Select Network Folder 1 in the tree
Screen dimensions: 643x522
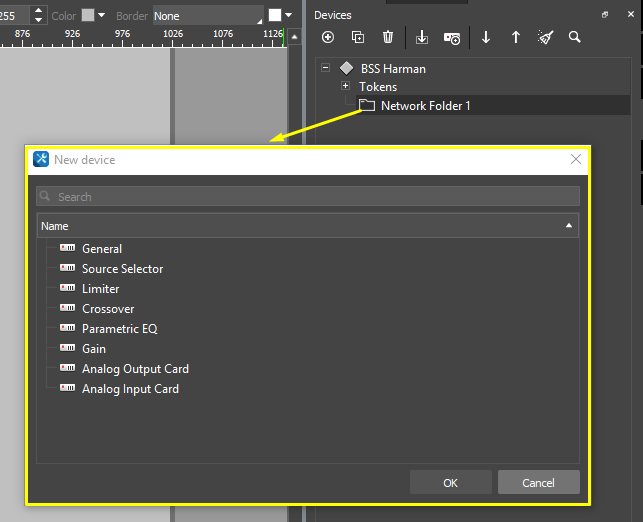[425, 105]
